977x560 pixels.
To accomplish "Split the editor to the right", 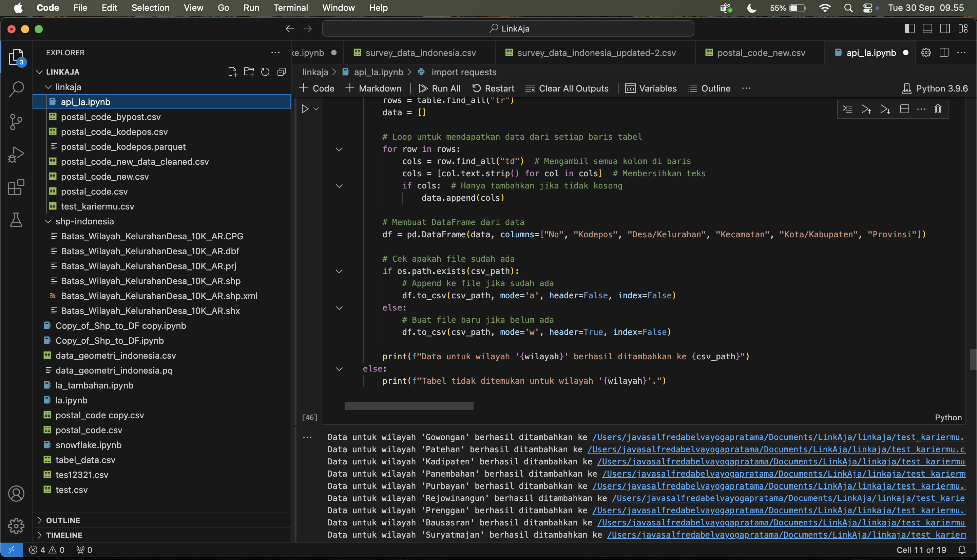I will click(944, 53).
